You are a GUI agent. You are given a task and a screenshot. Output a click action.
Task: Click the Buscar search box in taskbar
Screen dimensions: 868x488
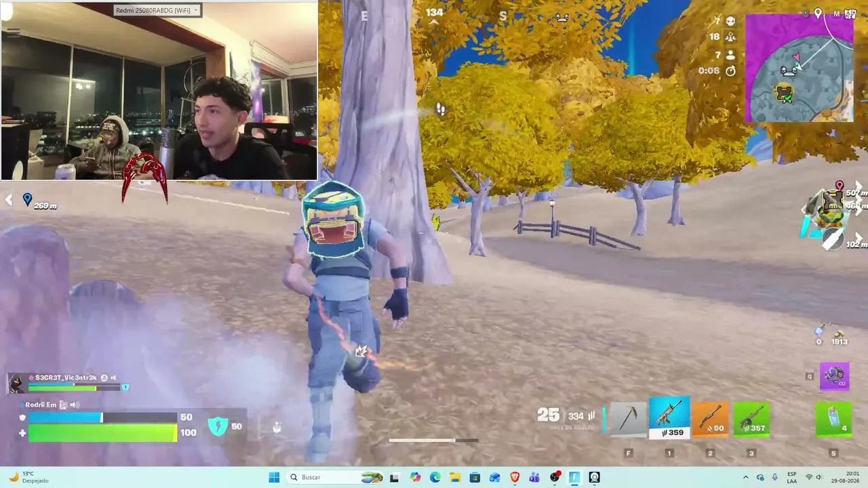[x=336, y=477]
